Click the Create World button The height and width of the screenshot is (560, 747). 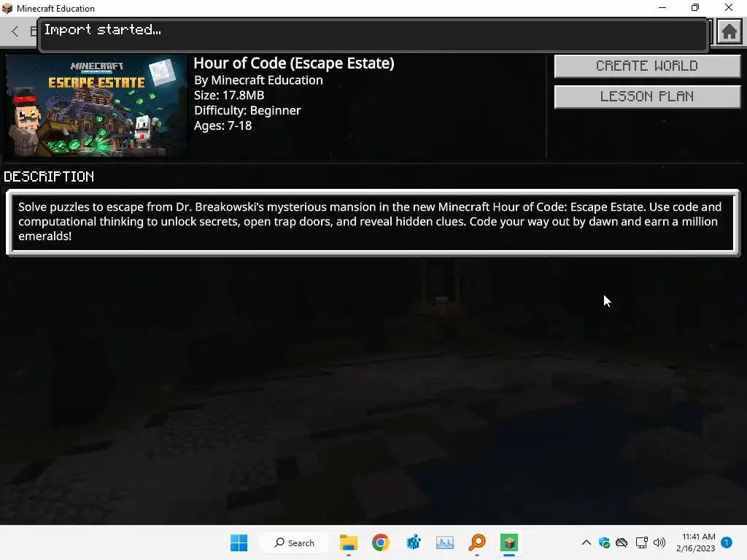click(647, 66)
